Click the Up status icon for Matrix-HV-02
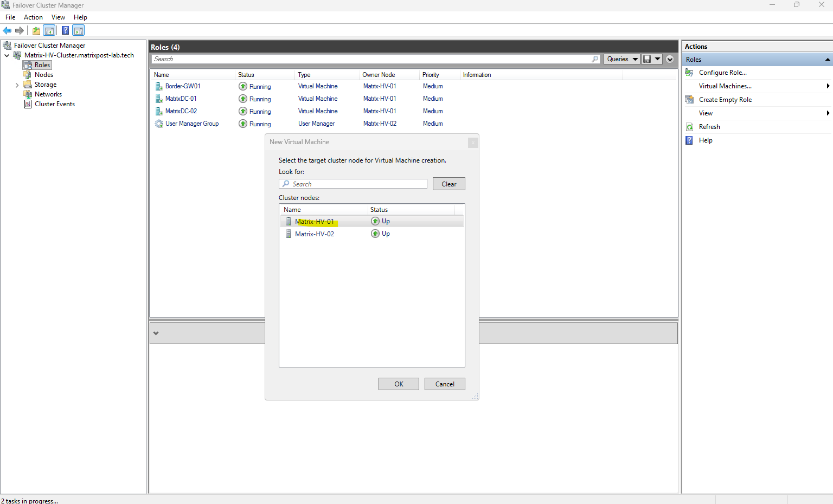 (x=375, y=234)
